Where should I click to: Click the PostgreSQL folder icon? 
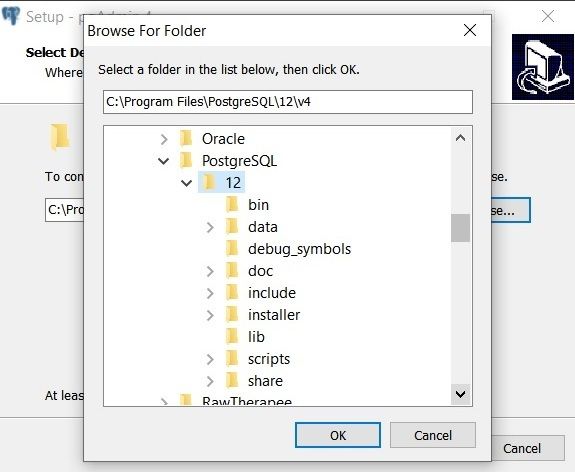(x=186, y=161)
